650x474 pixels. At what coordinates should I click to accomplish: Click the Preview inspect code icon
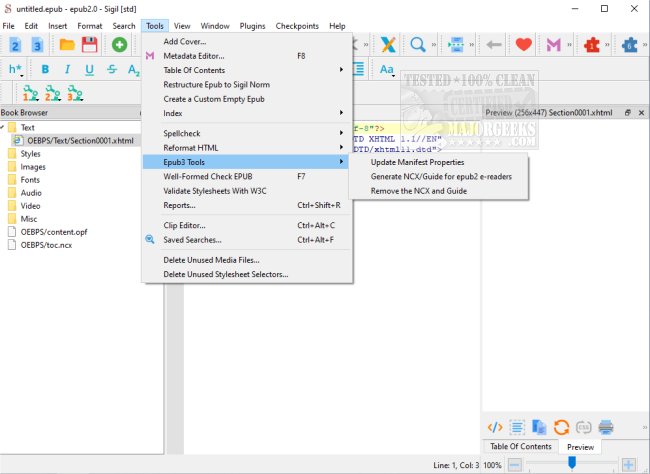click(x=495, y=427)
